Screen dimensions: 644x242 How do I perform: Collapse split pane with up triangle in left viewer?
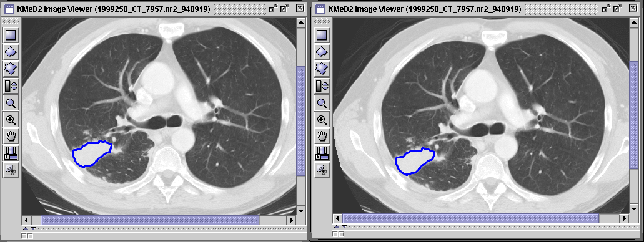click(x=26, y=228)
